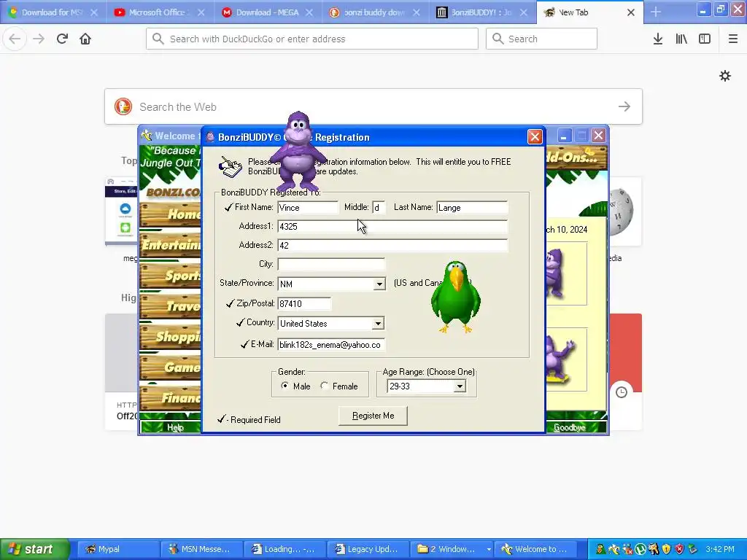Click the browser back arrow

coord(15,39)
